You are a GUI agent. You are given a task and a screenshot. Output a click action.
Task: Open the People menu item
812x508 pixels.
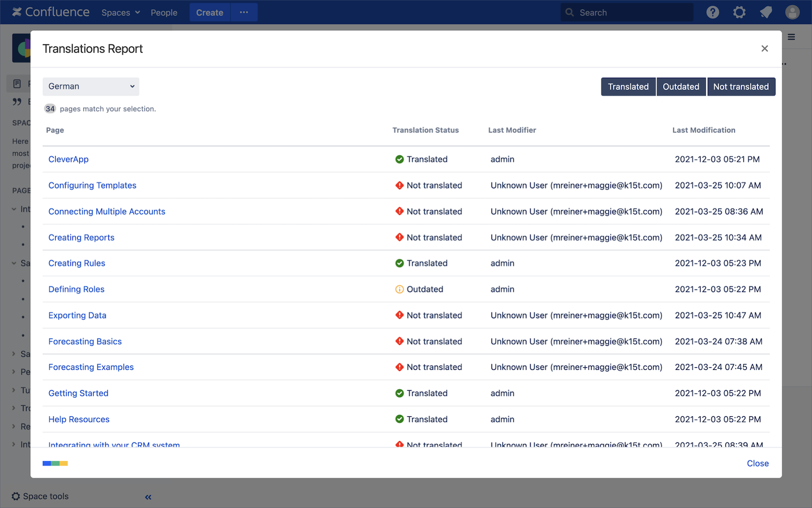point(164,13)
